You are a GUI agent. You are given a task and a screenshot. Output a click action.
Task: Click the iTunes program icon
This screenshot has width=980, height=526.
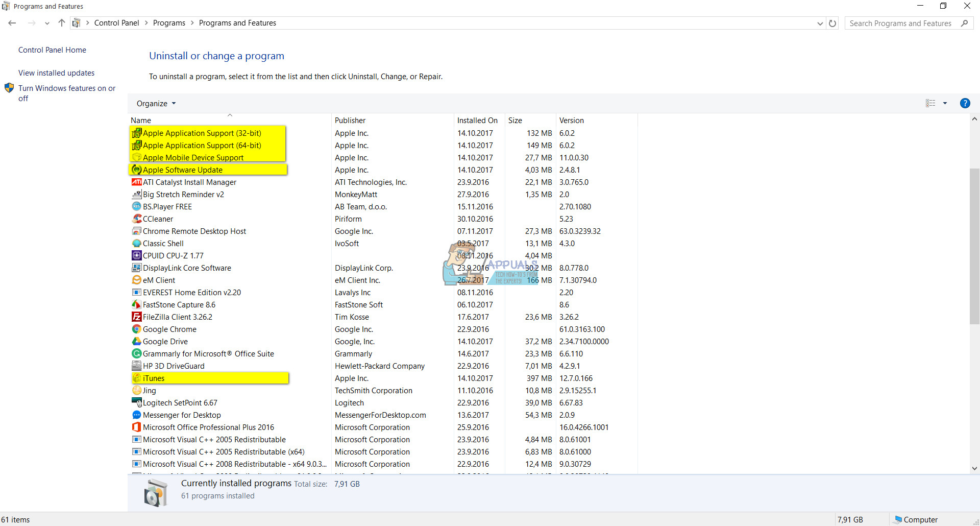point(137,378)
